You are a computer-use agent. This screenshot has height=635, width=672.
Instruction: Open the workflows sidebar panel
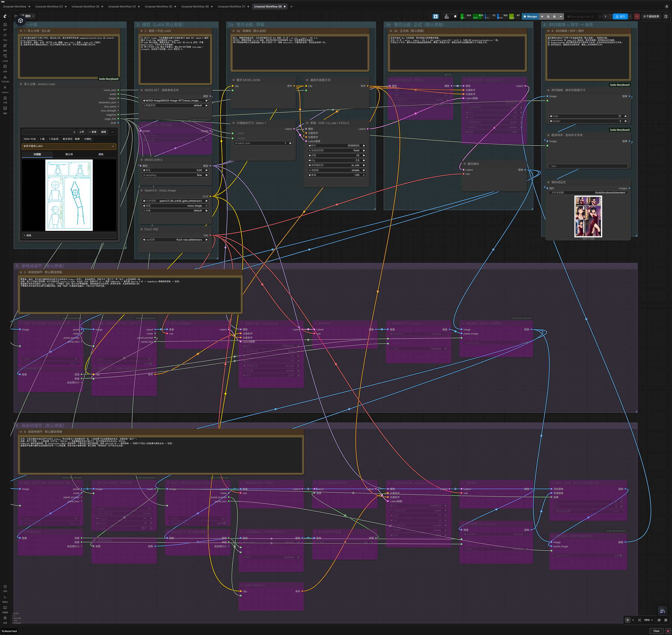click(5, 58)
